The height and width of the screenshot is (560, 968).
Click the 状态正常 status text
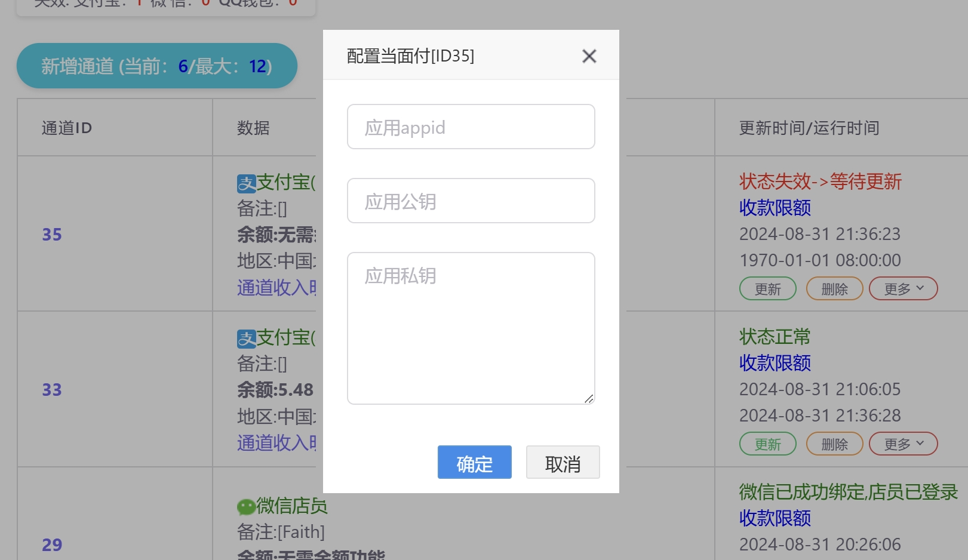click(775, 337)
